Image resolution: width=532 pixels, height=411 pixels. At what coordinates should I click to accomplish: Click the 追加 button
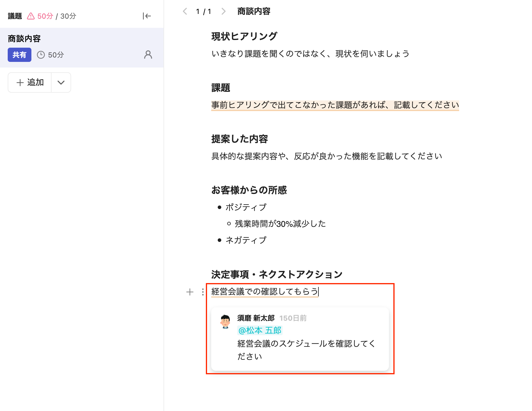(x=30, y=82)
